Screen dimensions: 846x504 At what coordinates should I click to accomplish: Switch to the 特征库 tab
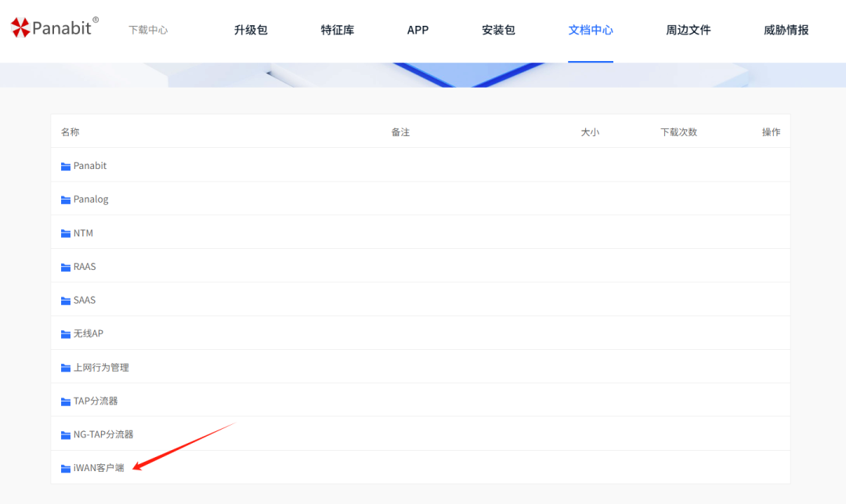338,30
